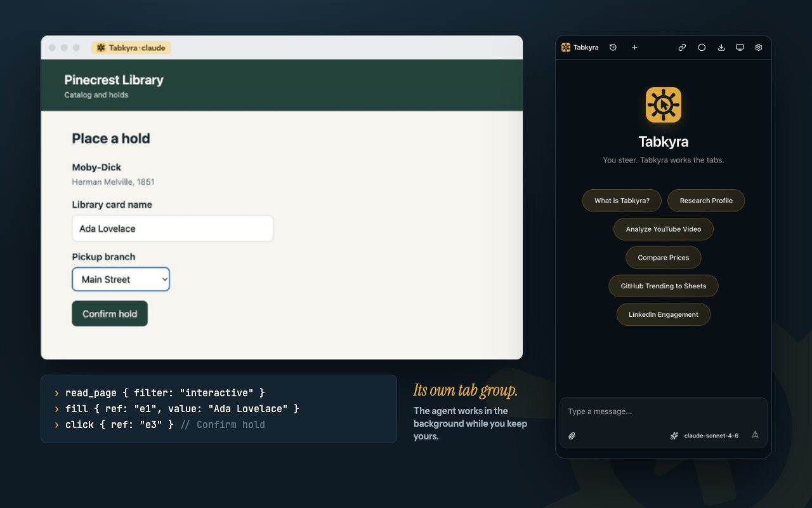812x508 pixels.
Task: Open the claude-sonnet-4-6 model selector
Action: pos(705,436)
